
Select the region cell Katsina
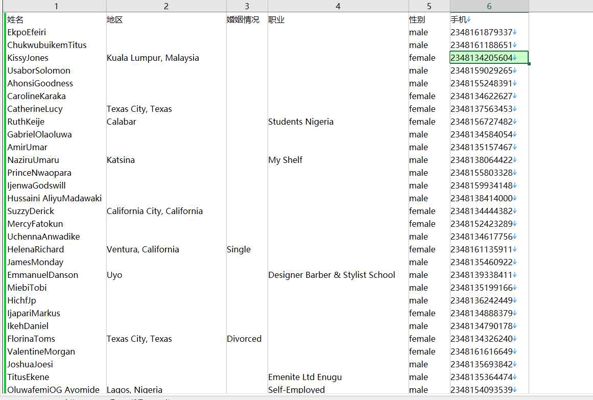point(166,160)
